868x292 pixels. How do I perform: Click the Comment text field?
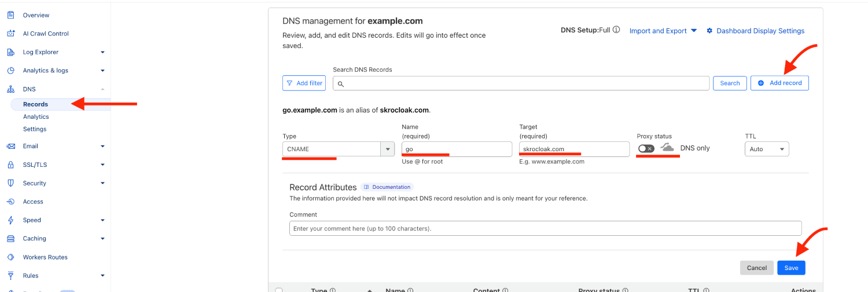(x=546, y=228)
